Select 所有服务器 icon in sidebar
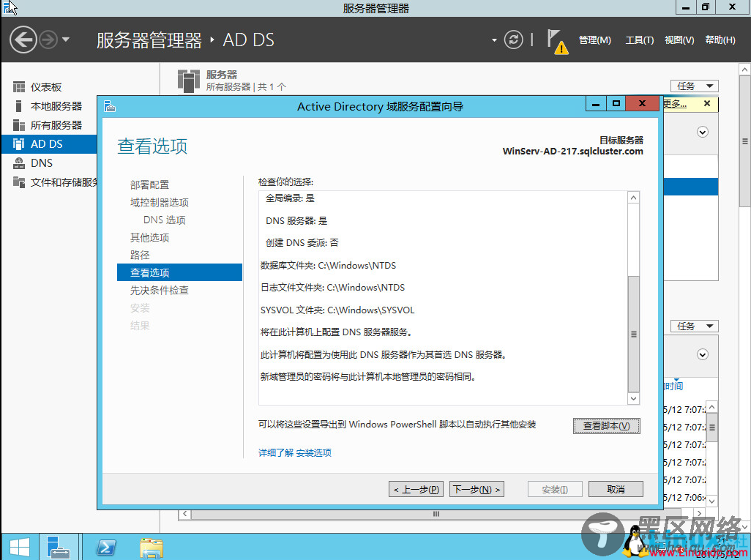 pos(19,125)
